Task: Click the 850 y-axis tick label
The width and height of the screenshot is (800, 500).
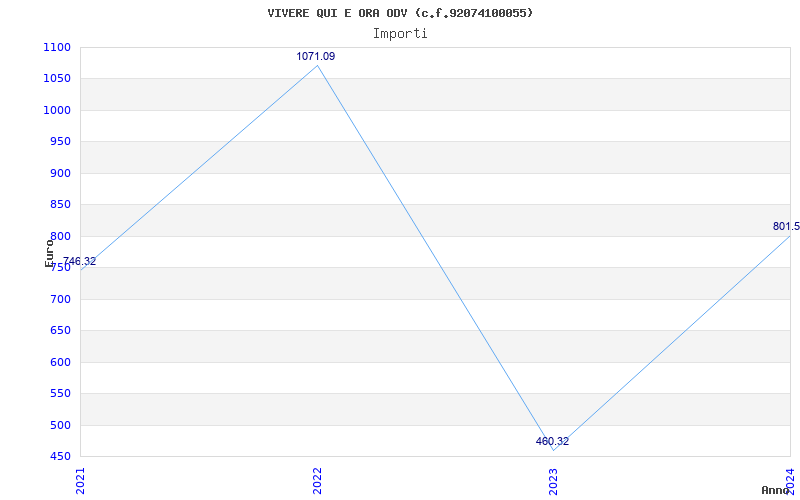Action: [x=60, y=205]
